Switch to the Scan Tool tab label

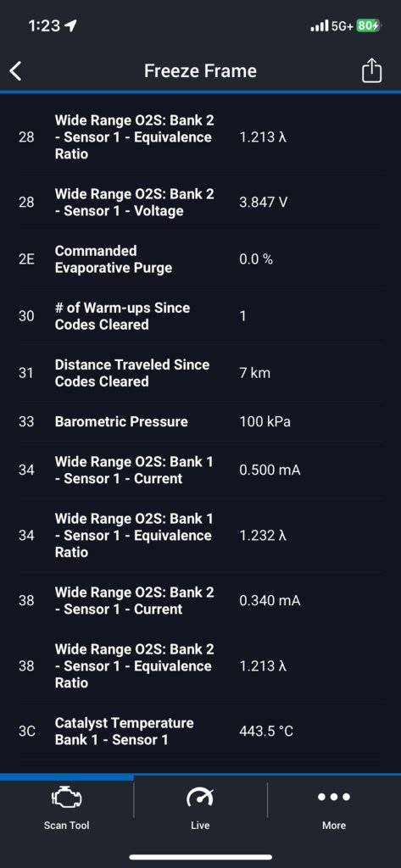(x=66, y=826)
